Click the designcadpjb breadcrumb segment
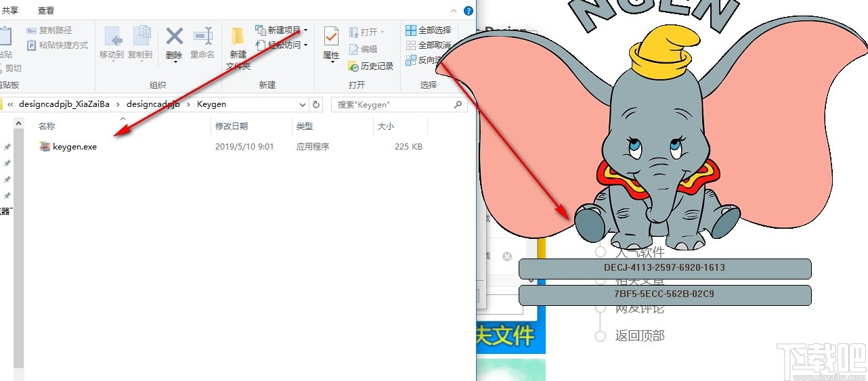868x381 pixels. (x=153, y=104)
